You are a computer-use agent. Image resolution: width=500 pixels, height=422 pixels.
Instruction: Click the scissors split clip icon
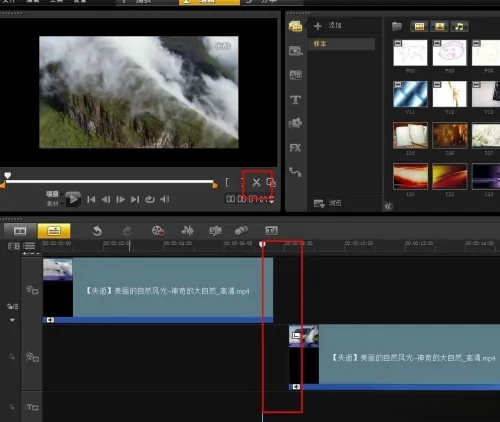tap(256, 182)
